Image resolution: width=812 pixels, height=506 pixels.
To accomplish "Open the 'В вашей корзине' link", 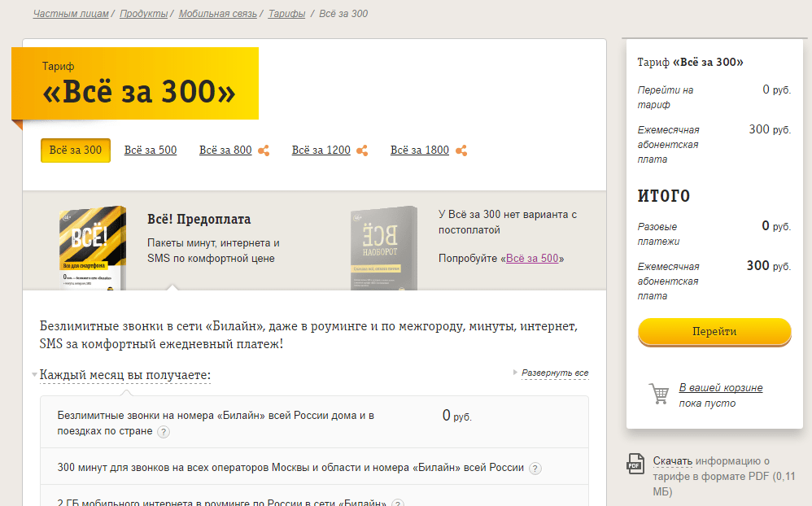I will point(720,387).
